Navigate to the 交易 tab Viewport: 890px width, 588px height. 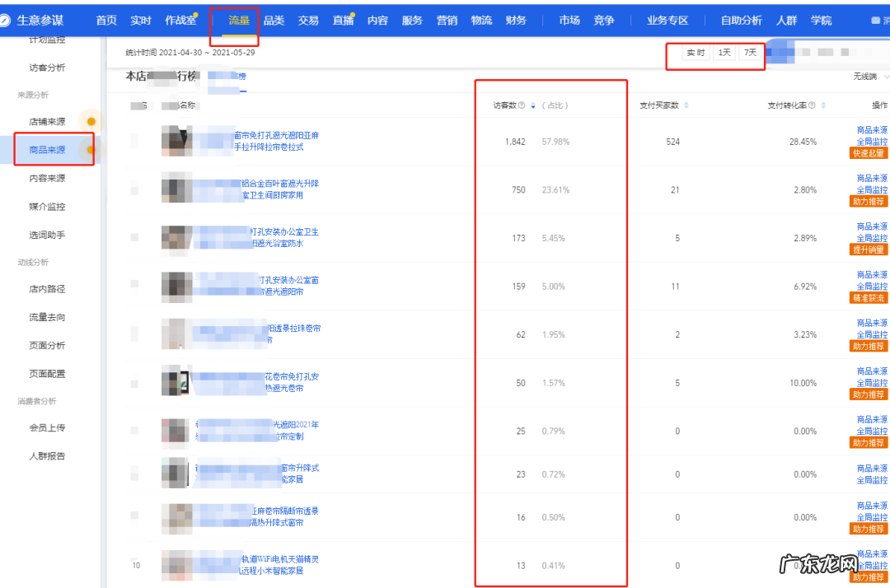[307, 20]
